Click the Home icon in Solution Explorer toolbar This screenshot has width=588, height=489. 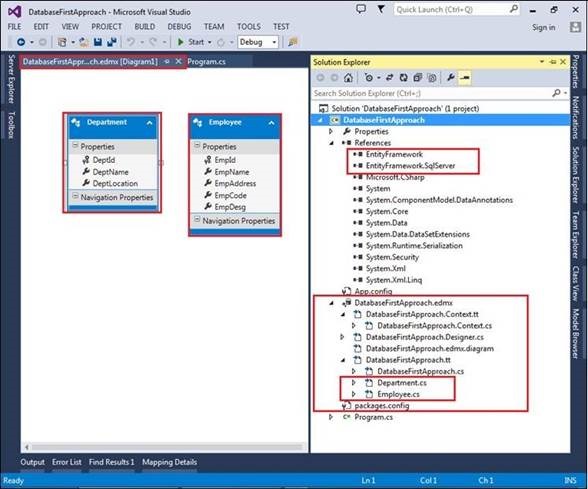[348, 78]
